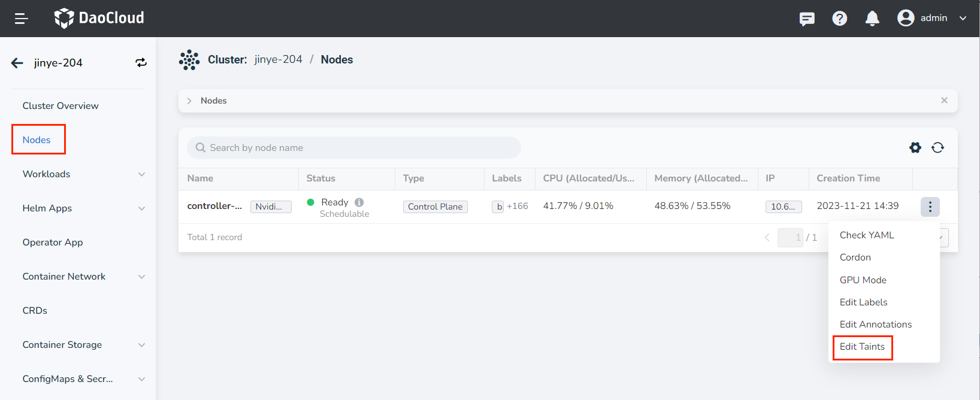
Task: Expand the Nodes info banner
Action: 189,101
